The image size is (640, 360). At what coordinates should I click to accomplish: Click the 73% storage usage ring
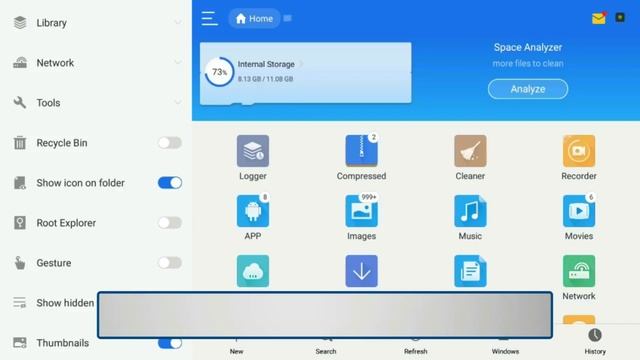[219, 72]
